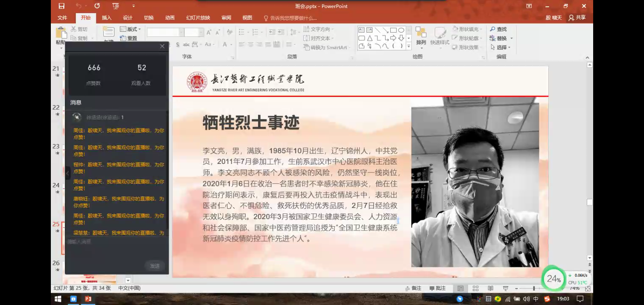Open the 选择 (Select) dropdown

[500, 47]
